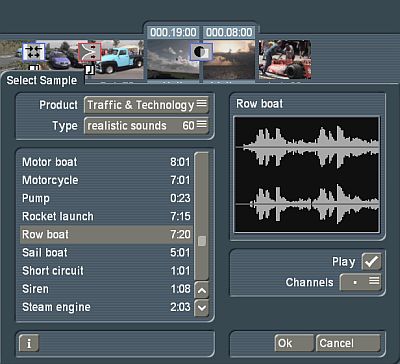Image resolution: width=400 pixels, height=364 pixels.
Task: Click the 000.19:00 timecode label
Action: tap(173, 32)
